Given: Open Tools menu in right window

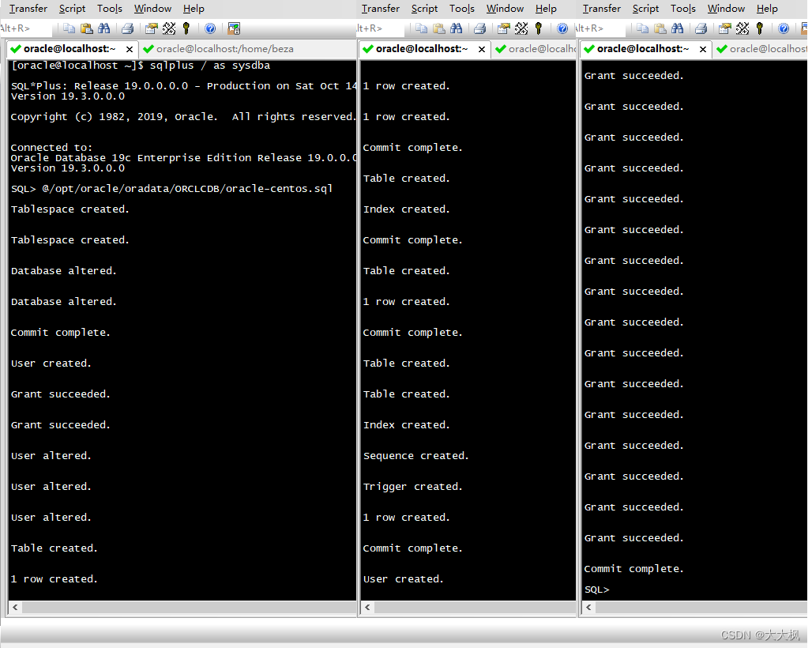Looking at the screenshot, I should (x=683, y=9).
